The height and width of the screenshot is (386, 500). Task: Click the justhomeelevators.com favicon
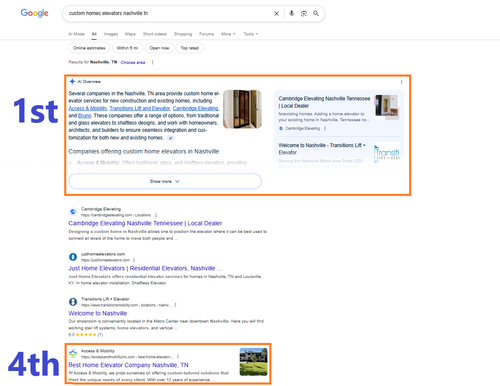73,257
